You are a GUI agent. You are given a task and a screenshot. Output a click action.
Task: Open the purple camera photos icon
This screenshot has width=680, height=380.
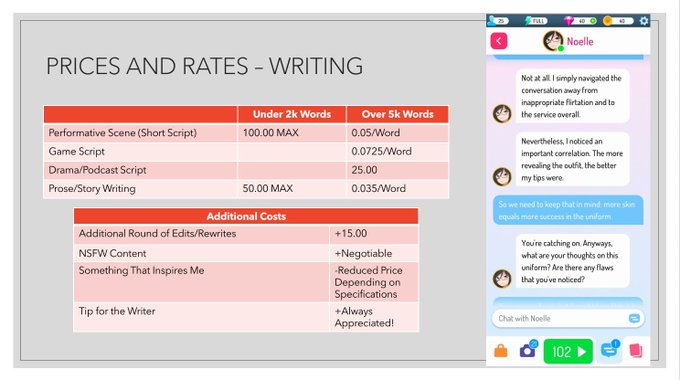528,350
